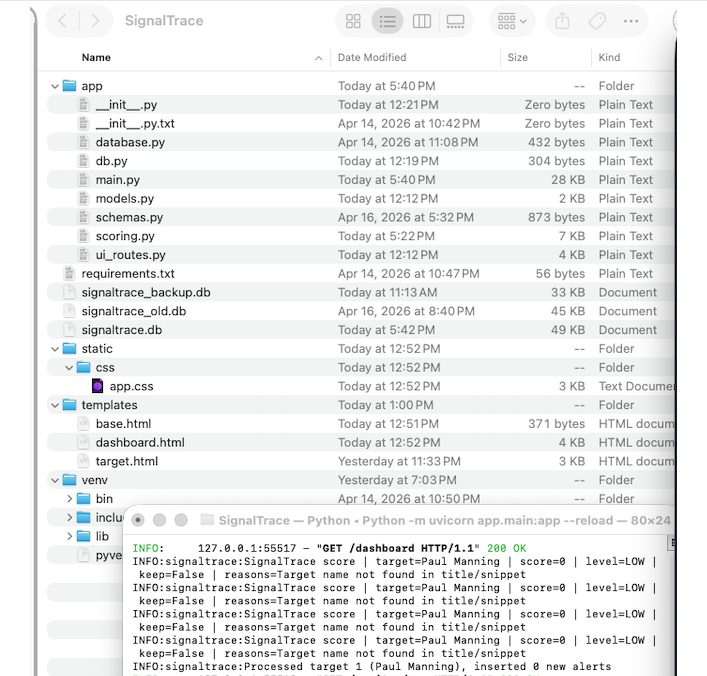
Task: Sort by the Kind column header
Action: pyautogui.click(x=609, y=57)
